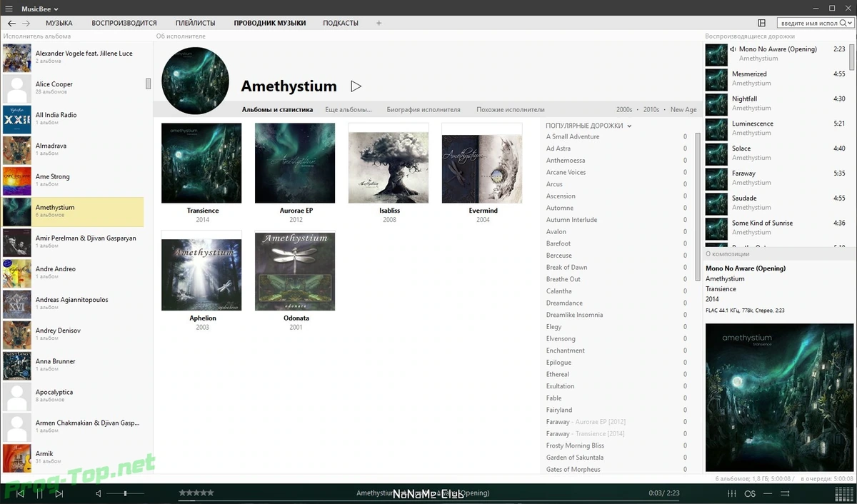Click the Andrey Denisov artist thumbnail
Image resolution: width=857 pixels, height=504 pixels.
(x=17, y=335)
